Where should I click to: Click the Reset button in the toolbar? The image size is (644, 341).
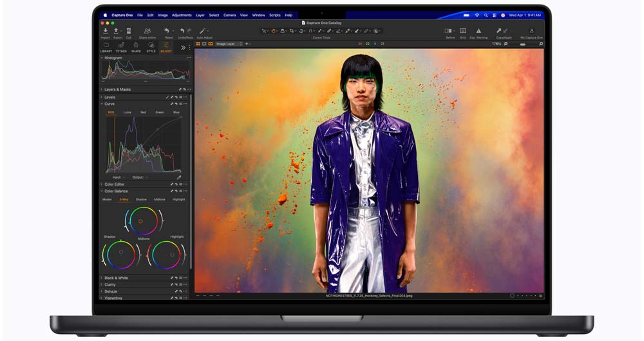click(168, 31)
